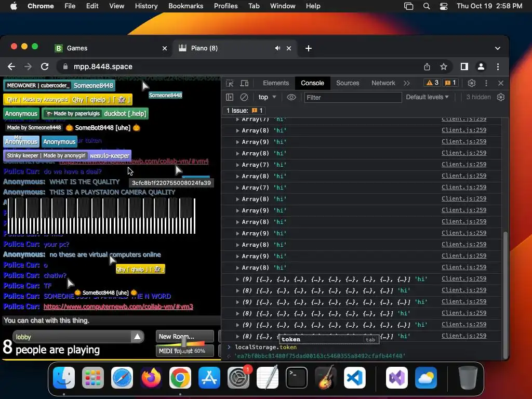Switch to the Elements tab
This screenshot has height=399, width=532.
276,83
